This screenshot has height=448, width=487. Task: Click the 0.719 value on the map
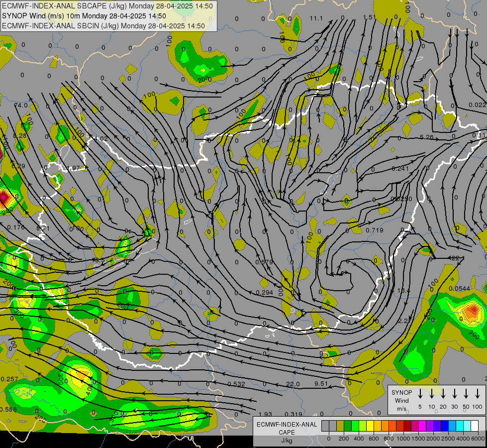click(375, 230)
